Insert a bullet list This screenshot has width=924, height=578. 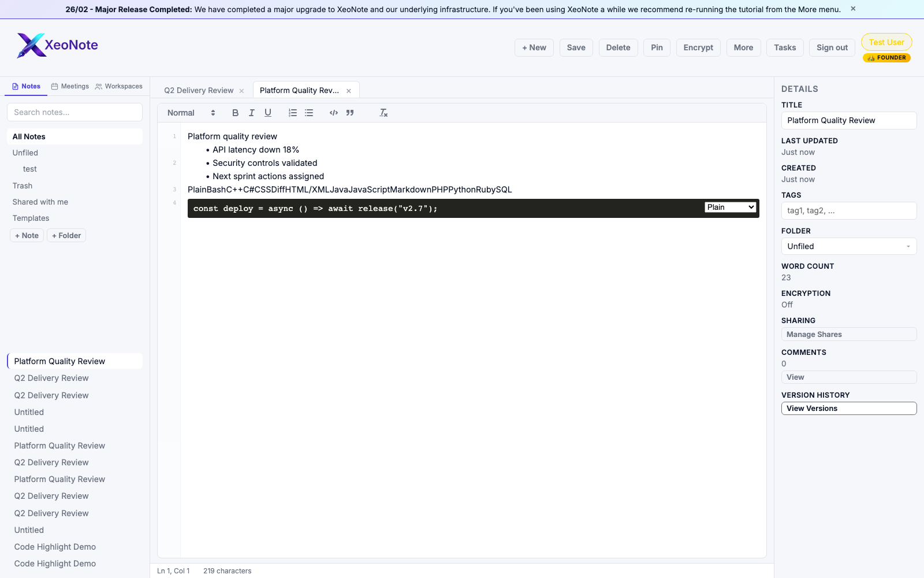point(309,113)
